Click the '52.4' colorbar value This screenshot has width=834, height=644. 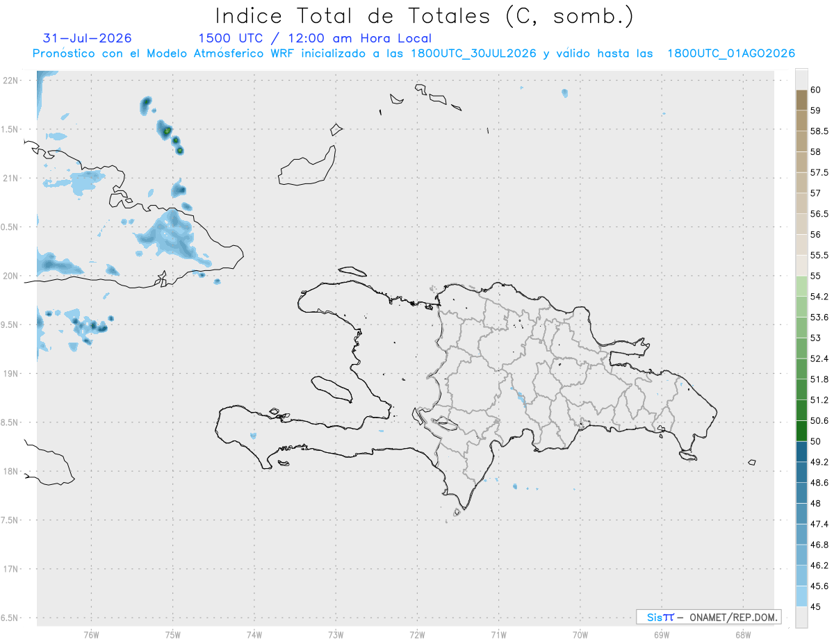(x=819, y=358)
